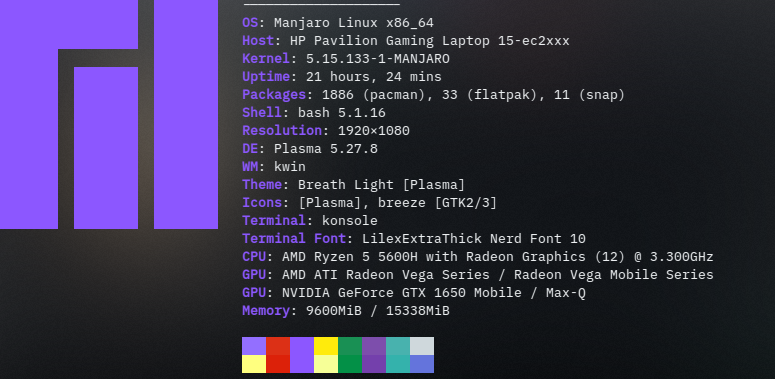Screen dimensions: 775x379
Task: Click 'NVIDIA GeForce GTX 1650 Mobile' GPU line
Action: click(402, 293)
